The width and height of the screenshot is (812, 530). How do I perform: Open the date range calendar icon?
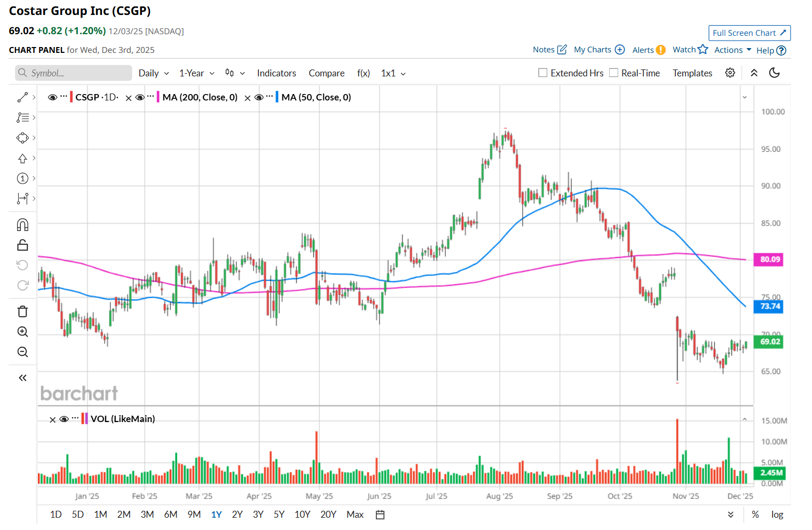380,515
